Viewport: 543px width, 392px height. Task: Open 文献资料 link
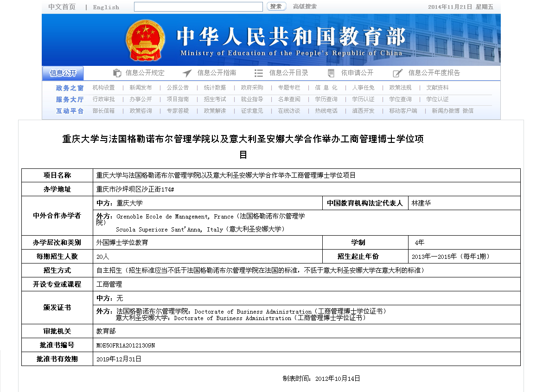437,88
